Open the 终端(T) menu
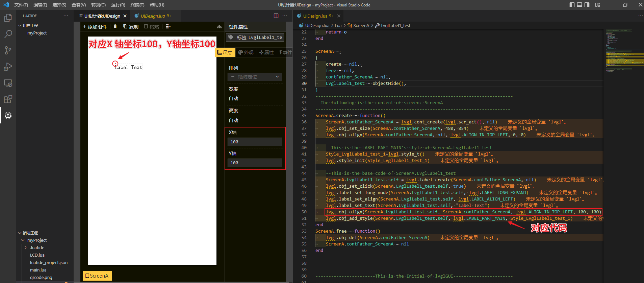 pos(137,5)
